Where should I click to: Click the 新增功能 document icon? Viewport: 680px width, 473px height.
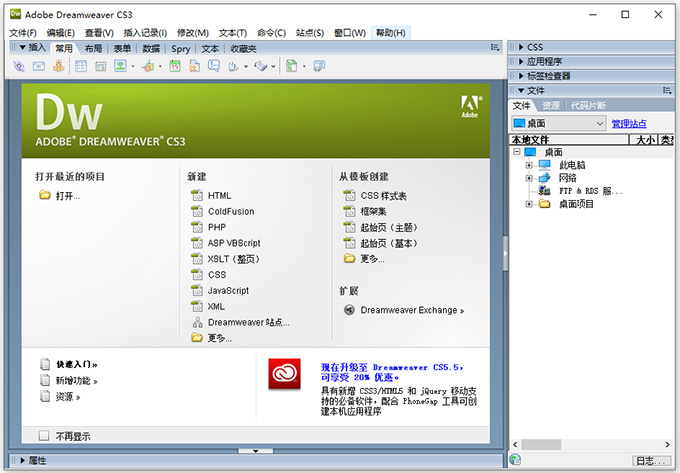(45, 381)
